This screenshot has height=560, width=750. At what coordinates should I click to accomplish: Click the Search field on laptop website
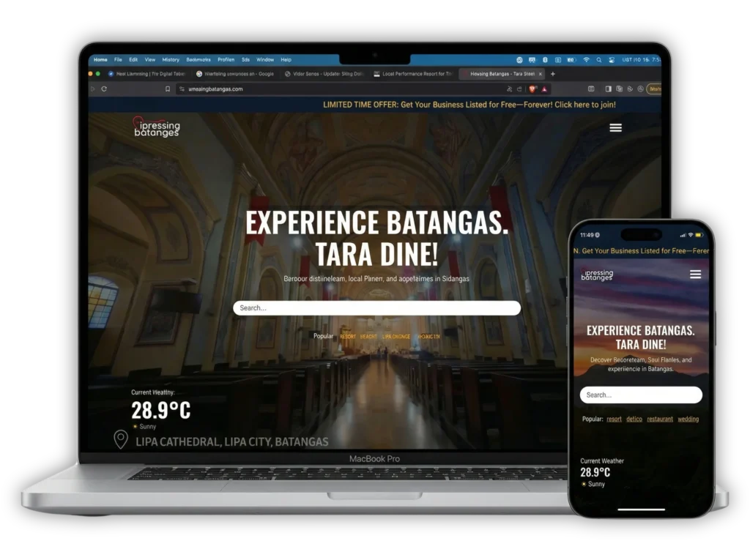[x=376, y=308]
